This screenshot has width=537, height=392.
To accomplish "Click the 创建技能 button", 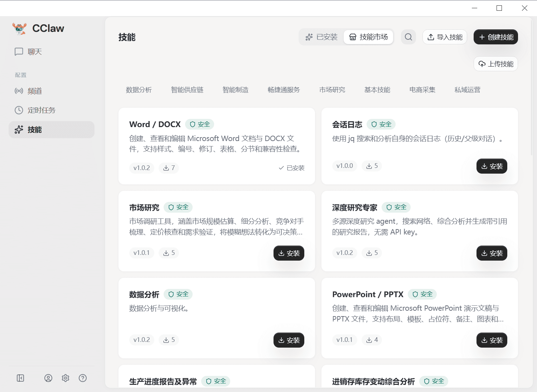I will (495, 37).
